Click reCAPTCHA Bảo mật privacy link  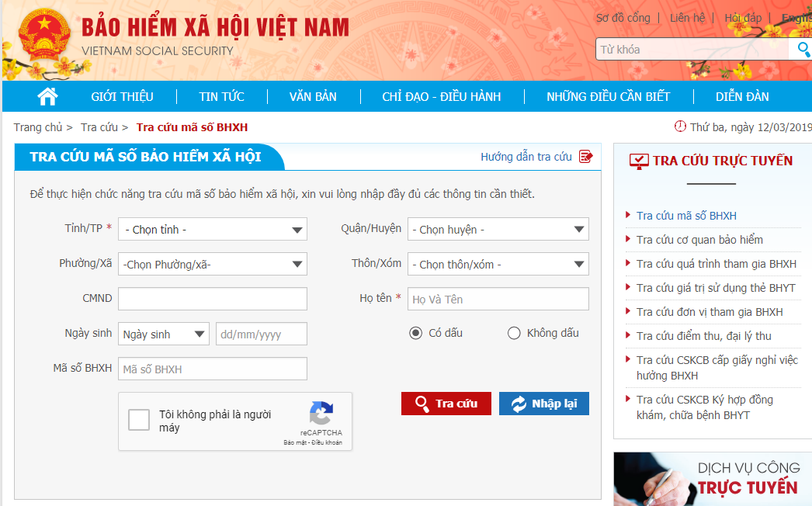click(295, 443)
